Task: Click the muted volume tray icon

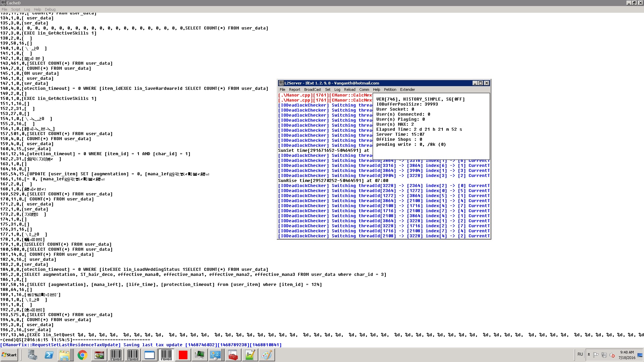Action: pyautogui.click(x=612, y=355)
